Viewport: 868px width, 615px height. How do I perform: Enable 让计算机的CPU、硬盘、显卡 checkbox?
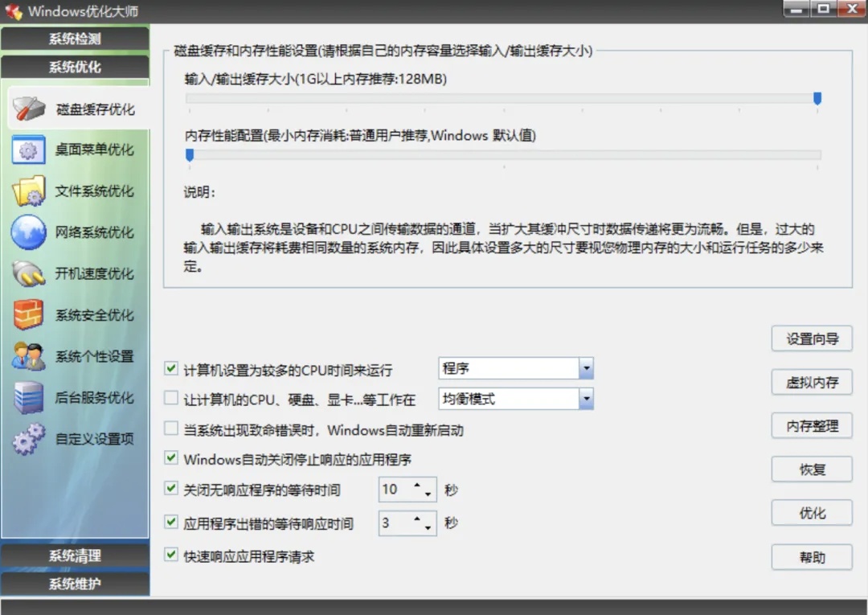click(171, 398)
